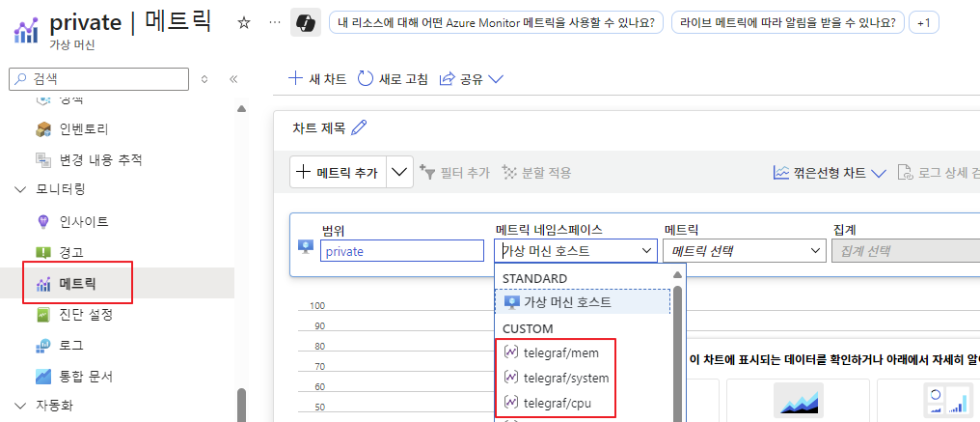Click the Azure Monitor 메트릭 suggestion prompt

tap(496, 23)
